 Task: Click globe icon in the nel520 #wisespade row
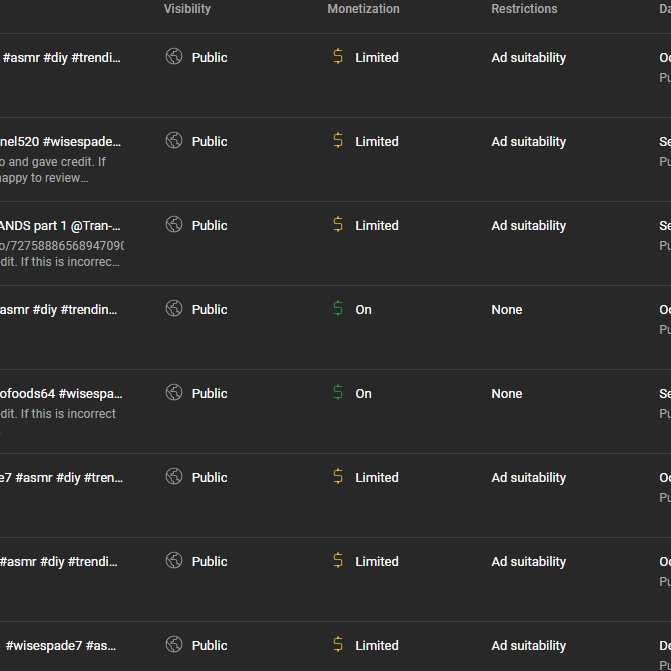[x=174, y=140]
